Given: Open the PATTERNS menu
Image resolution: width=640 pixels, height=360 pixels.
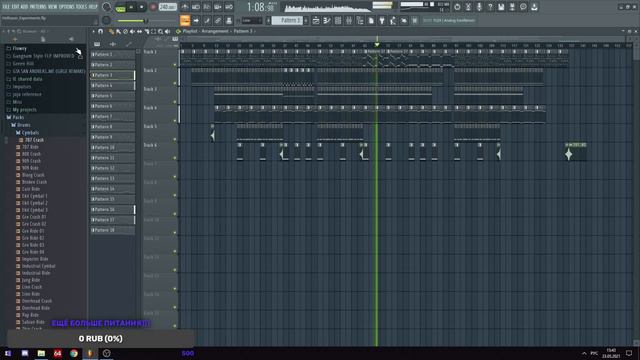Looking at the screenshot, I should point(38,7).
